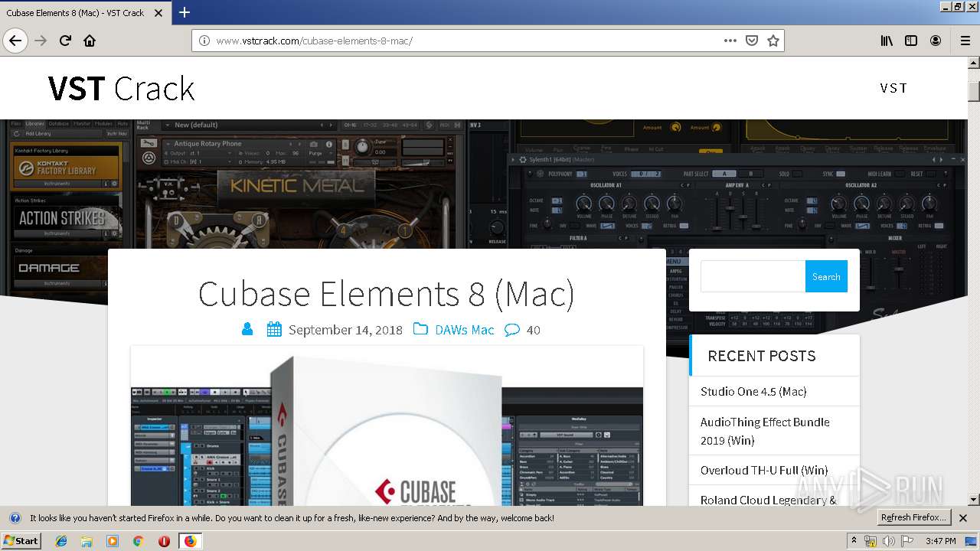The height and width of the screenshot is (551, 980).
Task: Open the Firefox hamburger menu
Action: (965, 41)
